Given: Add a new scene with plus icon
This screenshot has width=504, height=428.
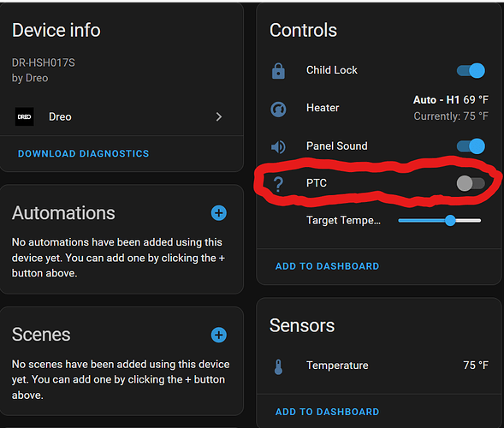Looking at the screenshot, I should 219,335.
